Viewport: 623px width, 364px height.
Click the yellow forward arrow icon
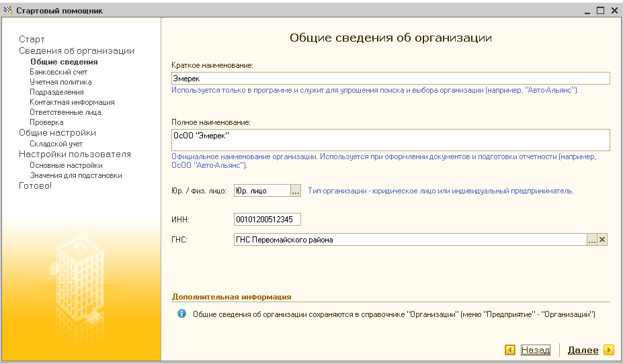pos(608,350)
